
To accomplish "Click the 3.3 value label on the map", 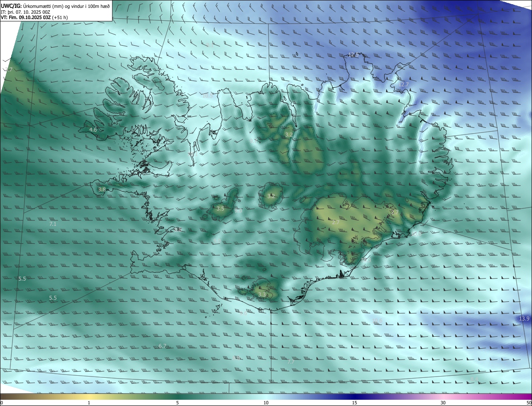I will point(262,294).
